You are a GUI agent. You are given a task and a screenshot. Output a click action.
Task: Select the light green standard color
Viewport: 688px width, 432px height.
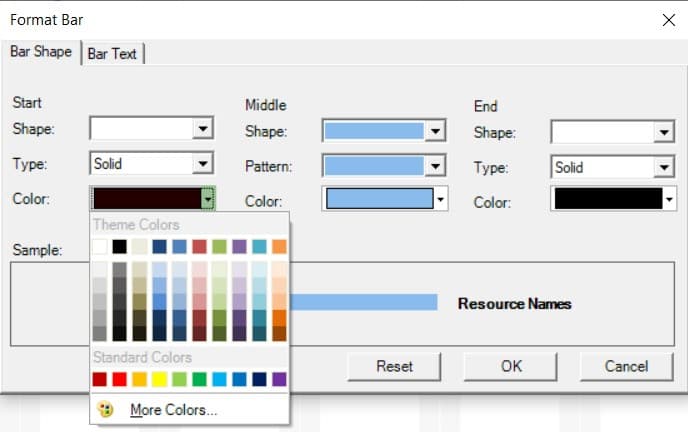[179, 379]
